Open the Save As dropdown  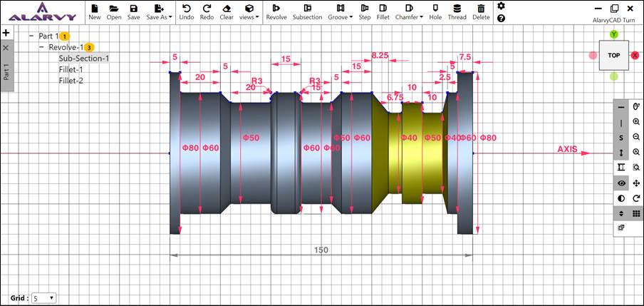tap(160, 12)
